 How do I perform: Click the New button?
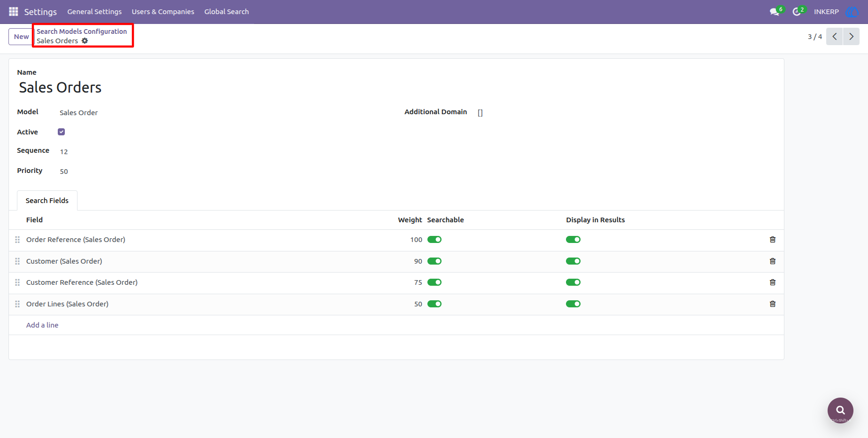click(x=21, y=37)
